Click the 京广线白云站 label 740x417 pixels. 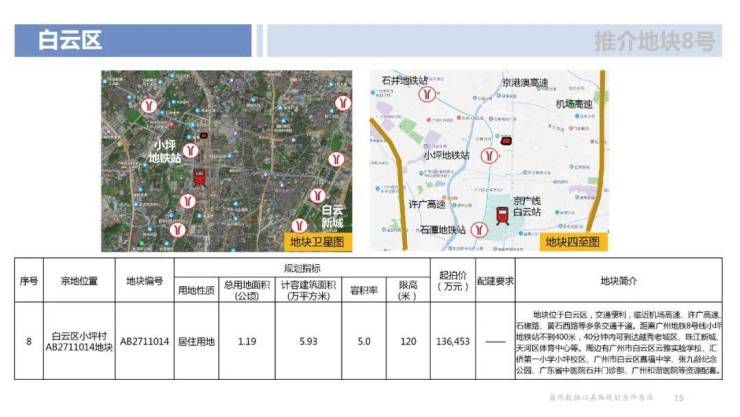527,207
